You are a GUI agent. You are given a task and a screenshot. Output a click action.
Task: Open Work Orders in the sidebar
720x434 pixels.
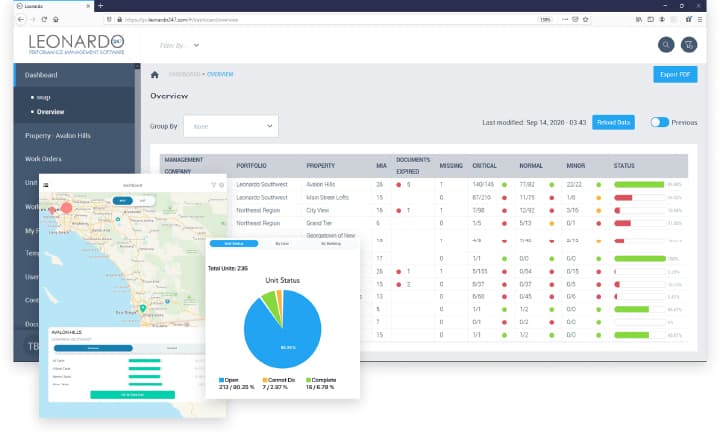[x=45, y=157]
